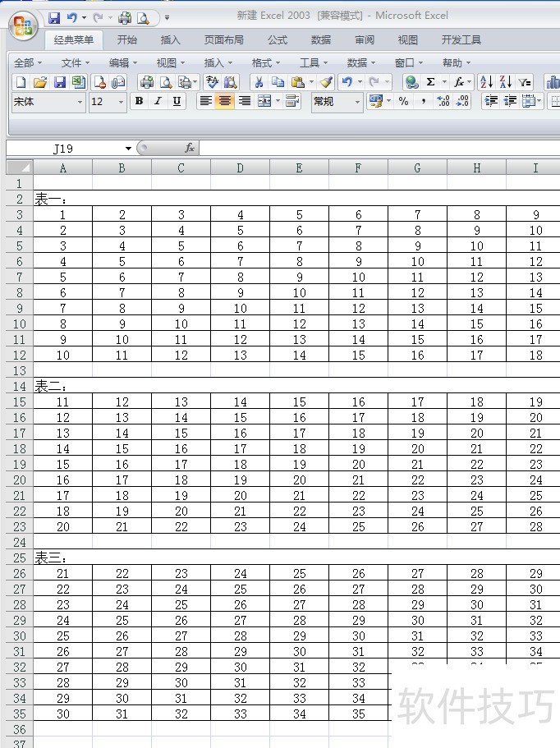The width and height of the screenshot is (560, 748).
Task: Apply Comma Style formatting
Action: [423, 101]
